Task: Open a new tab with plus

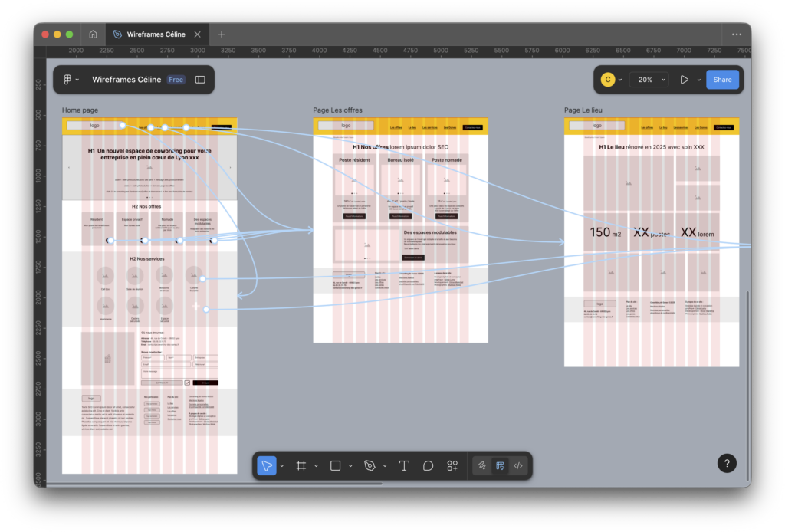Action: click(222, 34)
